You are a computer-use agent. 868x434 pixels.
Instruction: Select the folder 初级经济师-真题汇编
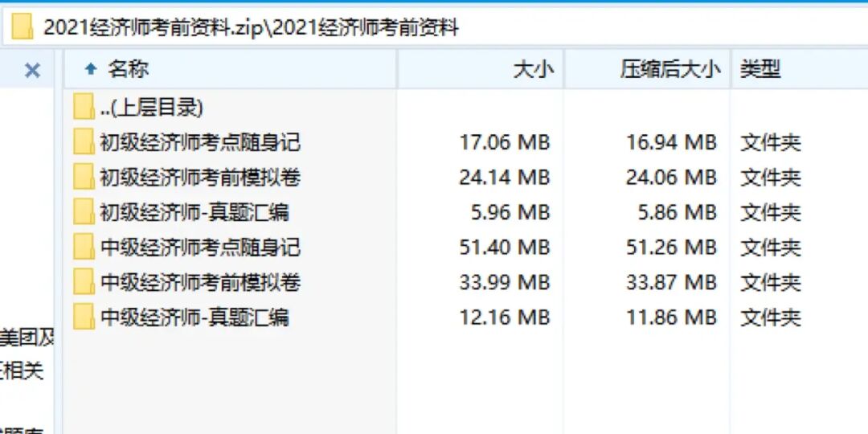194,212
